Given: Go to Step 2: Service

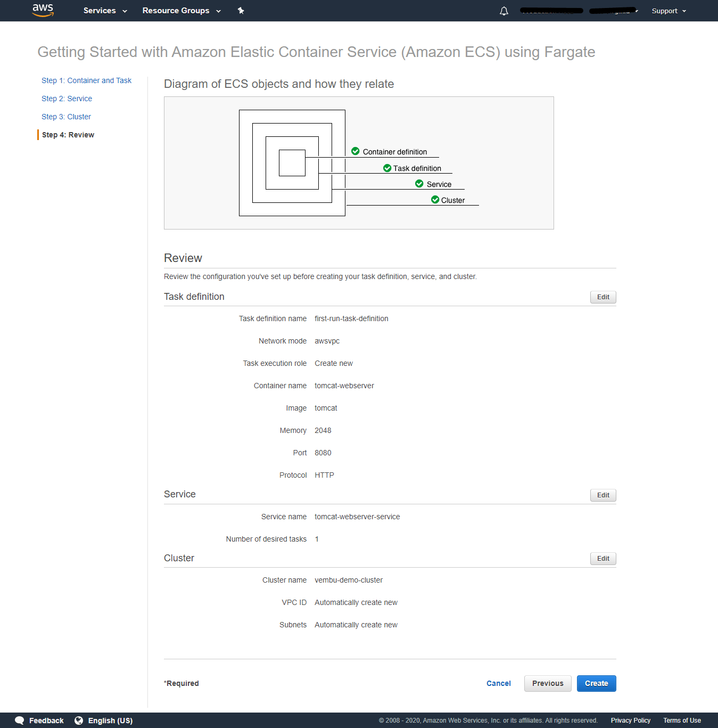Looking at the screenshot, I should coord(67,99).
